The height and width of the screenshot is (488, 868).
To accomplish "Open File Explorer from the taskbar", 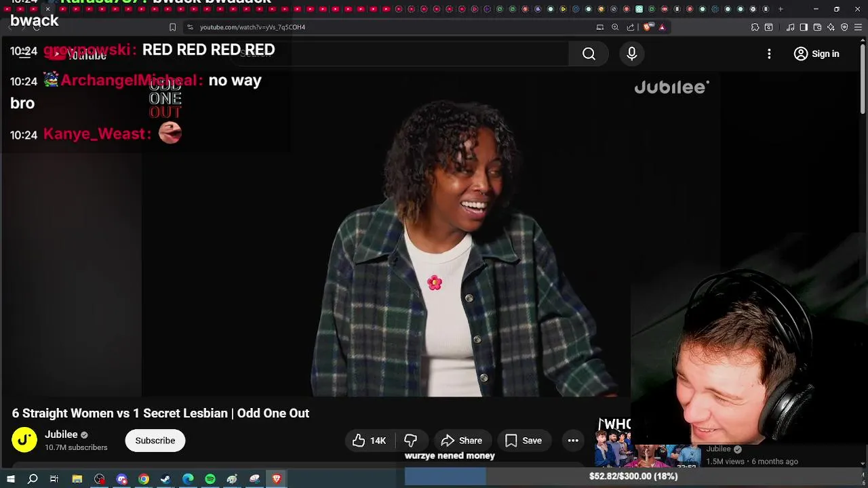I will [x=77, y=479].
